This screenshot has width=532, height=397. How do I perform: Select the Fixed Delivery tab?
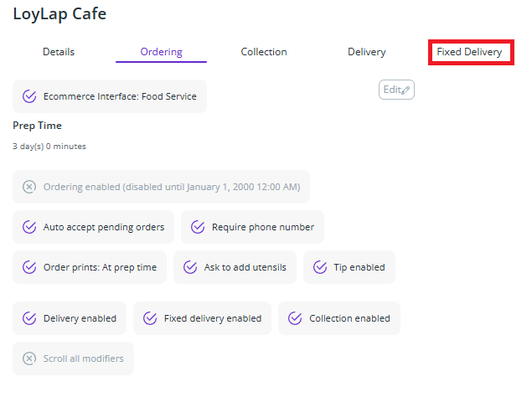tap(469, 52)
